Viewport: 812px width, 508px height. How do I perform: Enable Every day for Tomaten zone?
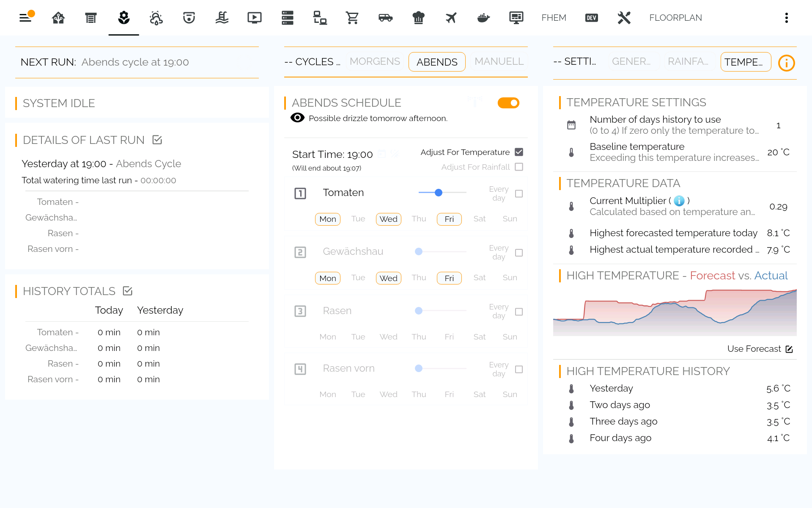pyautogui.click(x=519, y=193)
